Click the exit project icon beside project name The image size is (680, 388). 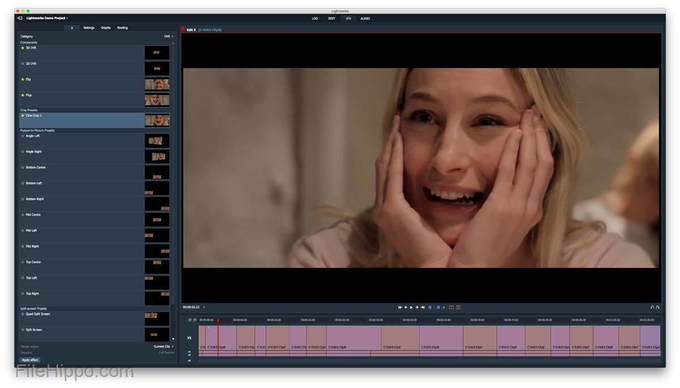tap(20, 18)
